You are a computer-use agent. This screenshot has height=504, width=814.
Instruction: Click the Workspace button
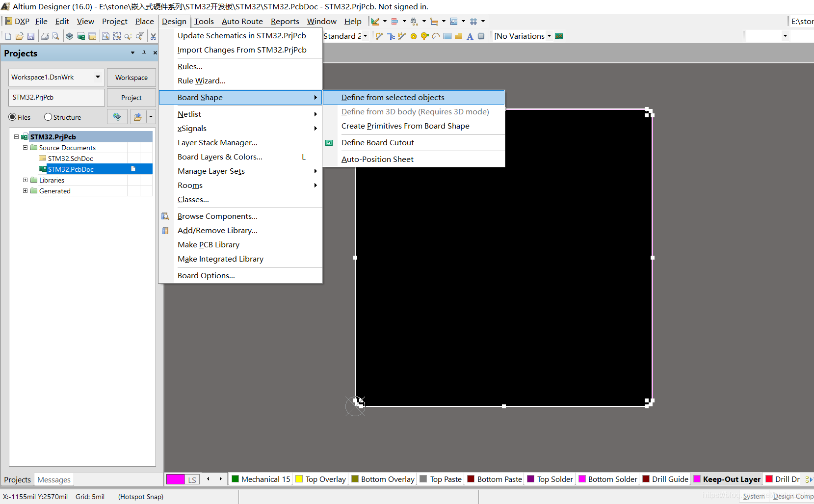click(x=131, y=78)
